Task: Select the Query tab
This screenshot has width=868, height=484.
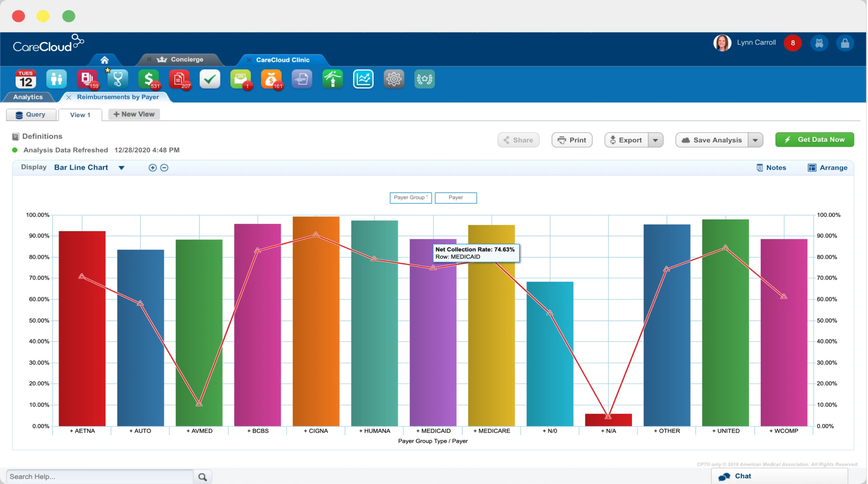Action: pyautogui.click(x=31, y=114)
